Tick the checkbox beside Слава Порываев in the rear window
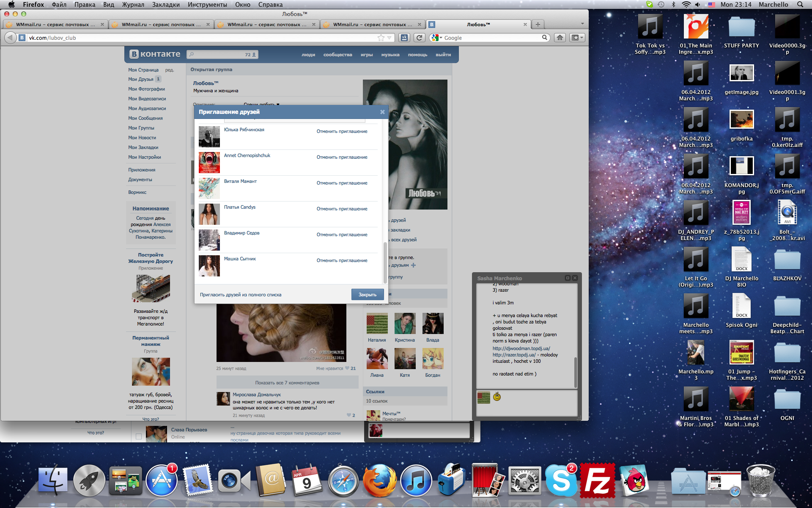The height and width of the screenshot is (508, 812). coord(139,436)
